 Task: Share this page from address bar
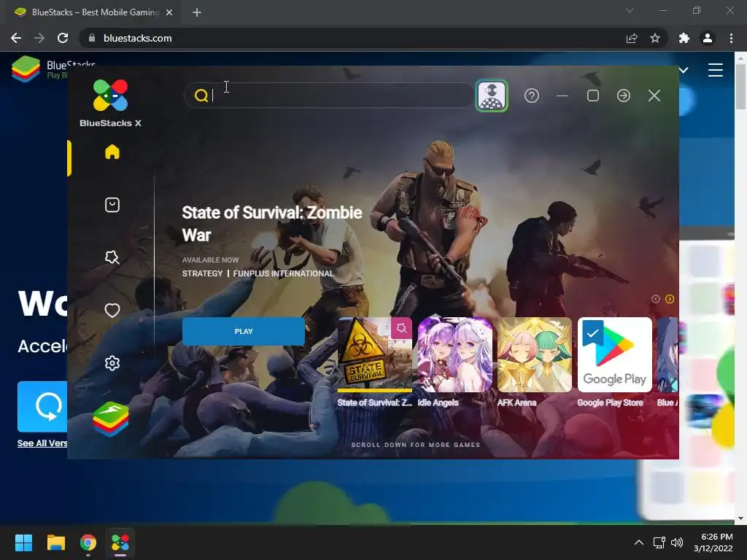point(632,38)
